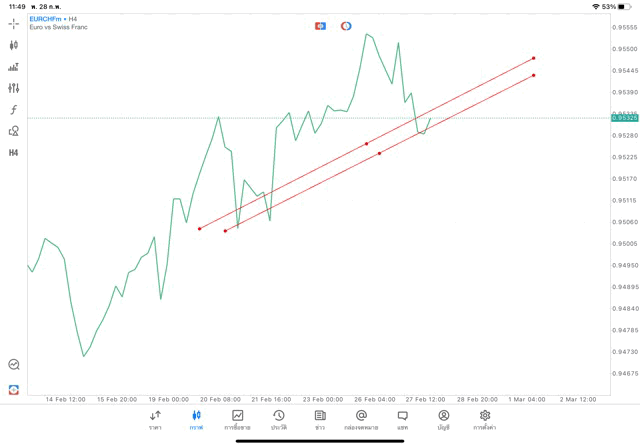Open the ประวัติ (History) tab
Image resolution: width=640 pixels, height=447 pixels.
tap(278, 419)
